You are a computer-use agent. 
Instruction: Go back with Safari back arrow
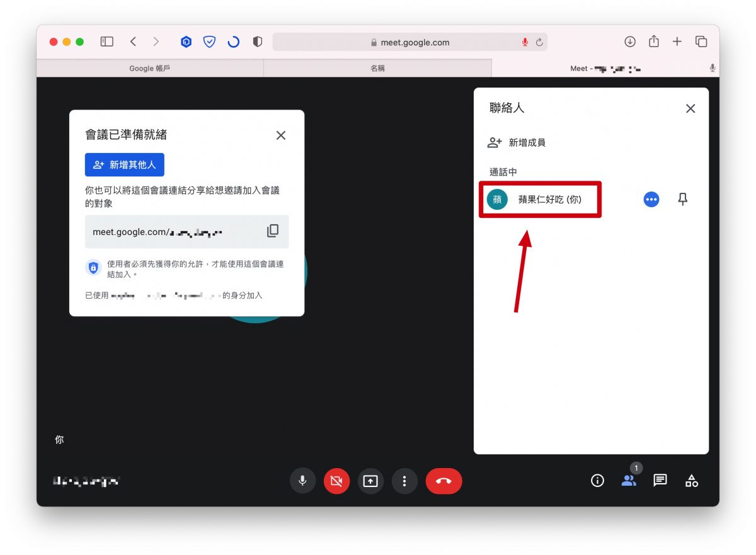[133, 42]
